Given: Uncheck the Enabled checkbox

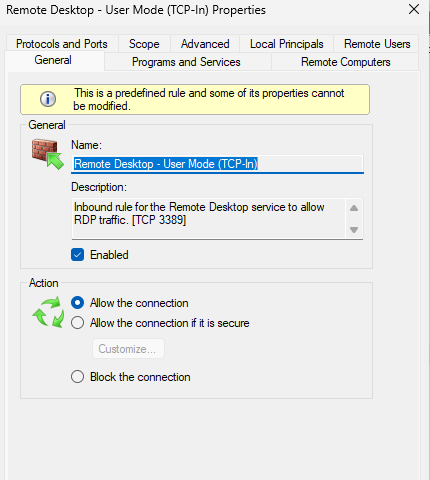Looking at the screenshot, I should (x=77, y=255).
